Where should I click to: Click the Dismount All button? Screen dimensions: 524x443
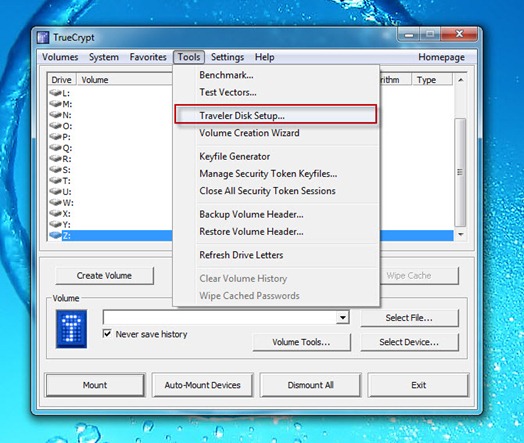pos(310,385)
